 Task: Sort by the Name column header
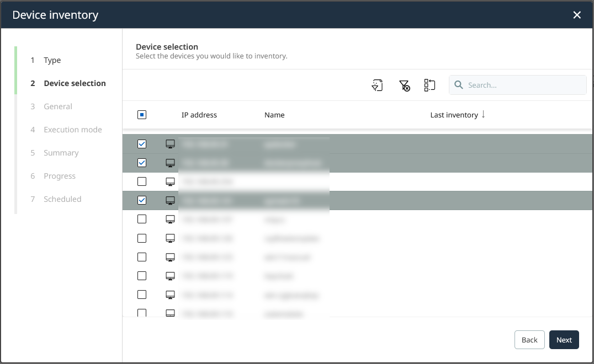tap(274, 115)
